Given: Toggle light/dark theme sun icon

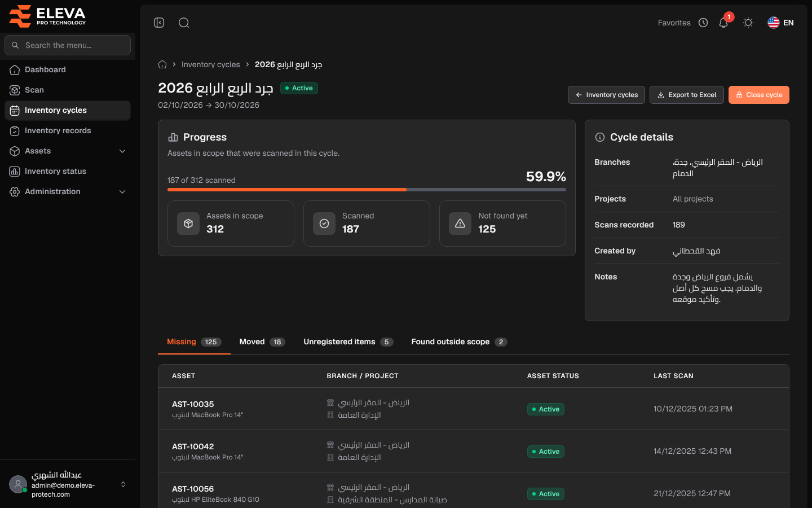Looking at the screenshot, I should coord(748,23).
